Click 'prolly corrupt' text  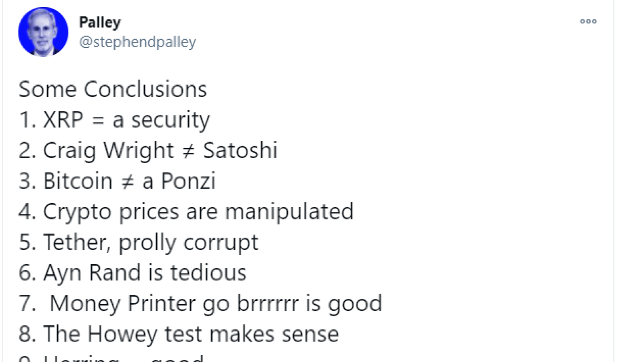pyautogui.click(x=188, y=243)
